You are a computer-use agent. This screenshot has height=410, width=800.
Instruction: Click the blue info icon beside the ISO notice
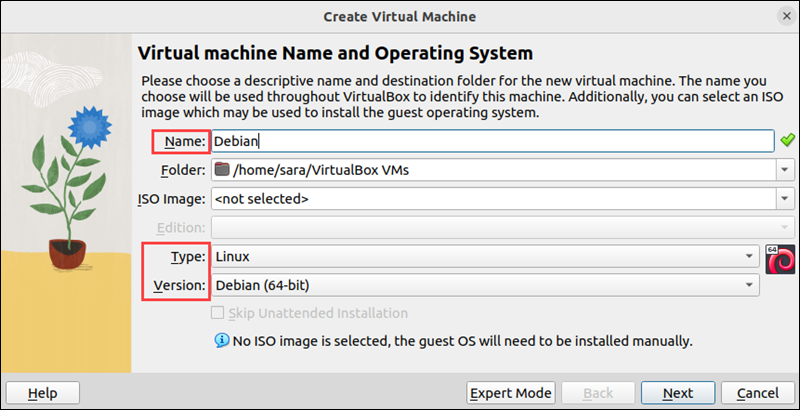tap(221, 340)
